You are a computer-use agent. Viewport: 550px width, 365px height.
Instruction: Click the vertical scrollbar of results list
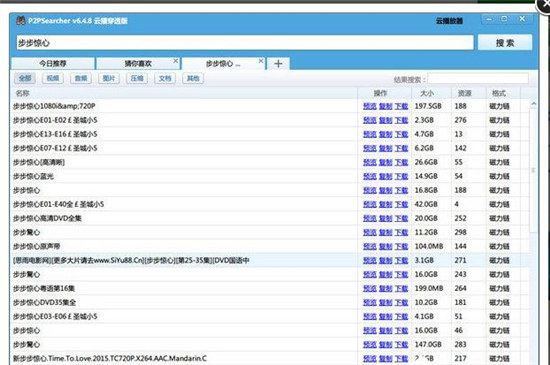coord(534,170)
